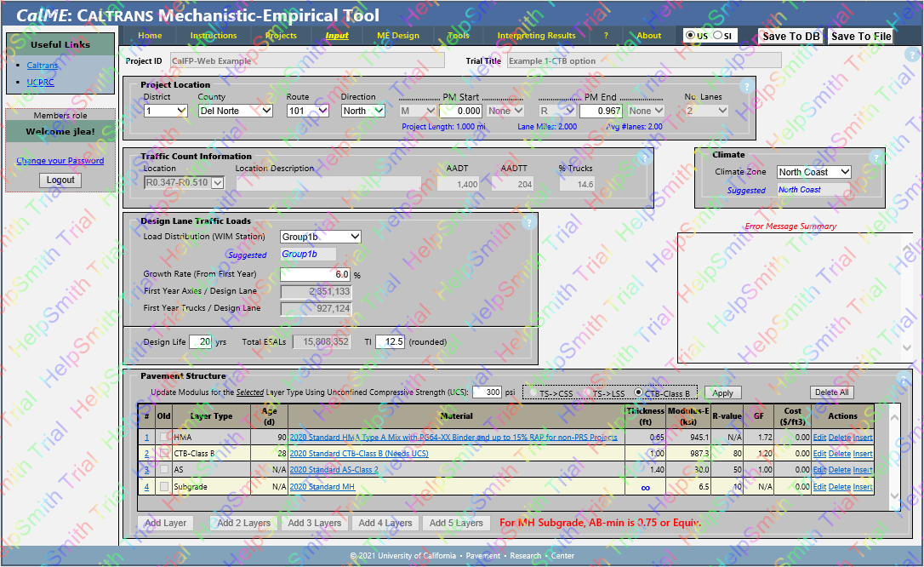Expand the County dropdown showing Del Norte
Screen dimensions: 924x567
click(x=235, y=111)
